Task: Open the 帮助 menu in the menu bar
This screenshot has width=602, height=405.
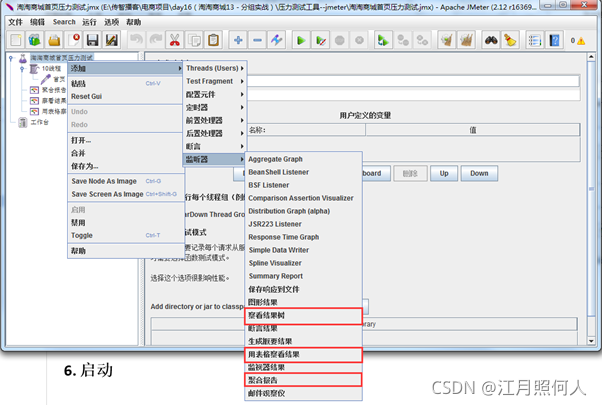Action: click(x=133, y=22)
